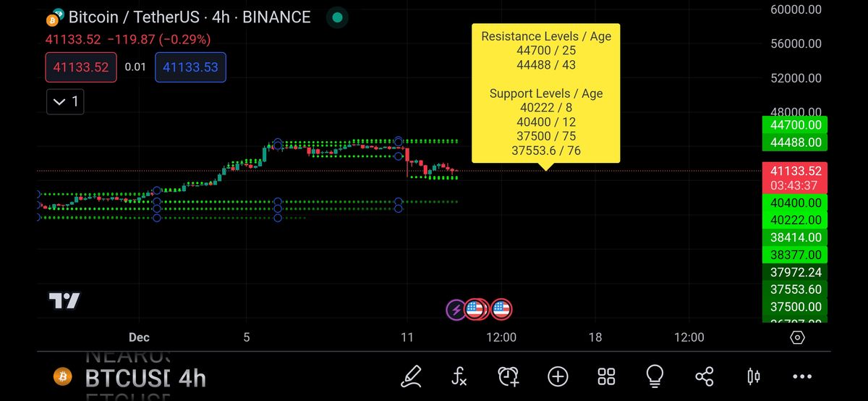
Task: Click the red sell price 41133.52 button
Action: [x=81, y=67]
